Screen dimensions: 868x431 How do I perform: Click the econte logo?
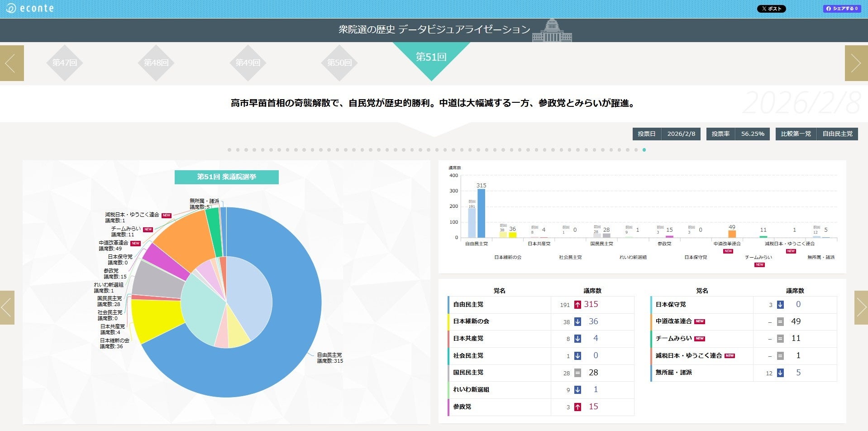point(30,8)
